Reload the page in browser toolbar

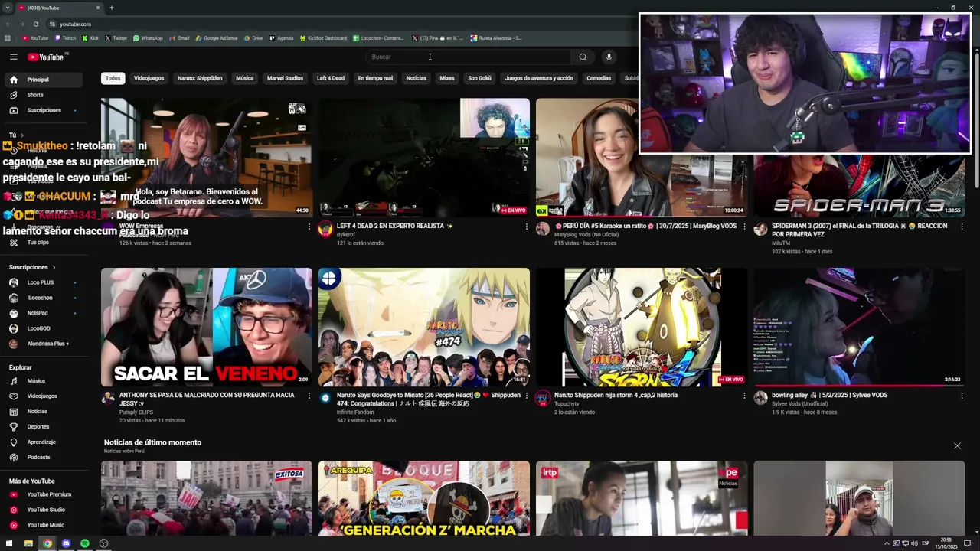pyautogui.click(x=35, y=24)
